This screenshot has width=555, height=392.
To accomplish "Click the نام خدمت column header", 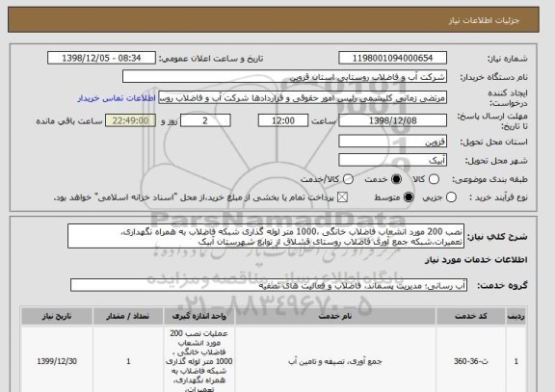I will [x=335, y=316].
